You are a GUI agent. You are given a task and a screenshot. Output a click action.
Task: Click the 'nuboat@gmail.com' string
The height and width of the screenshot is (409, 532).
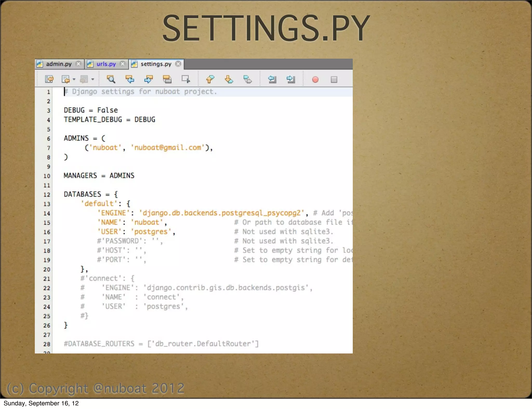point(168,147)
